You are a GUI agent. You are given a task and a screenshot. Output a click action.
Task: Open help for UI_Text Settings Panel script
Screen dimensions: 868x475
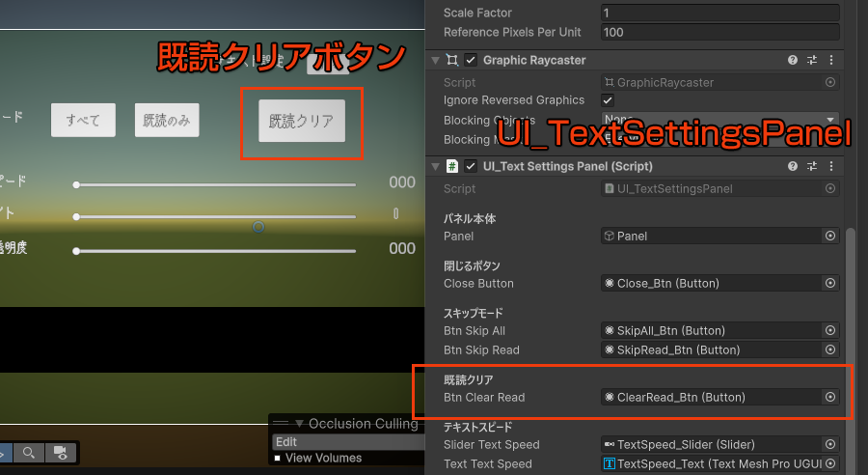[x=793, y=166]
